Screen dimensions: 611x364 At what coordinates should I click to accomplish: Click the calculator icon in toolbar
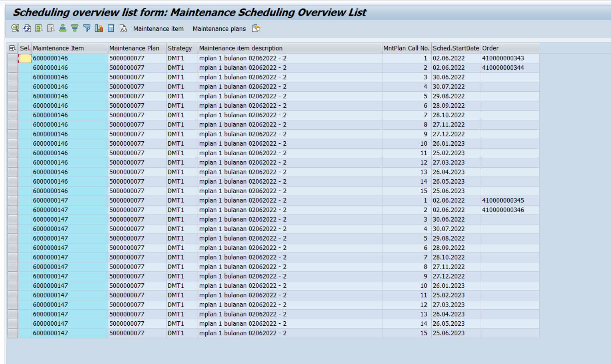tap(111, 28)
